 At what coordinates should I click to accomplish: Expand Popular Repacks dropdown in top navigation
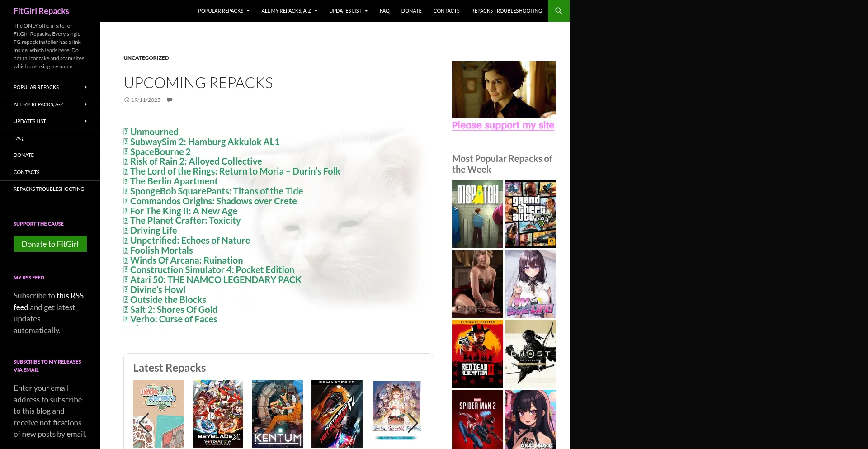click(223, 11)
